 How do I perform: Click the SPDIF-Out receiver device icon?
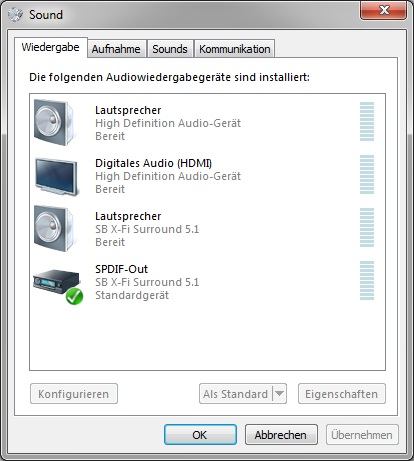57,282
